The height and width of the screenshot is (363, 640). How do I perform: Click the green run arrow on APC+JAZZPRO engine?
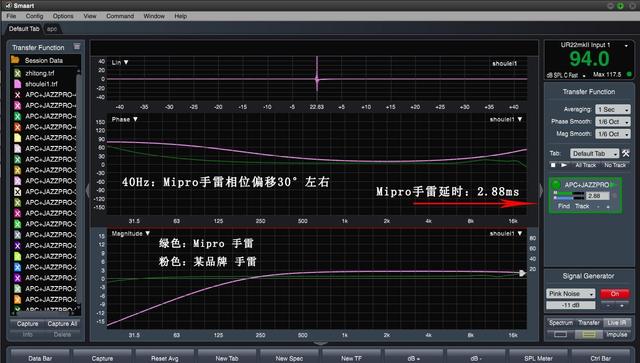click(x=614, y=185)
